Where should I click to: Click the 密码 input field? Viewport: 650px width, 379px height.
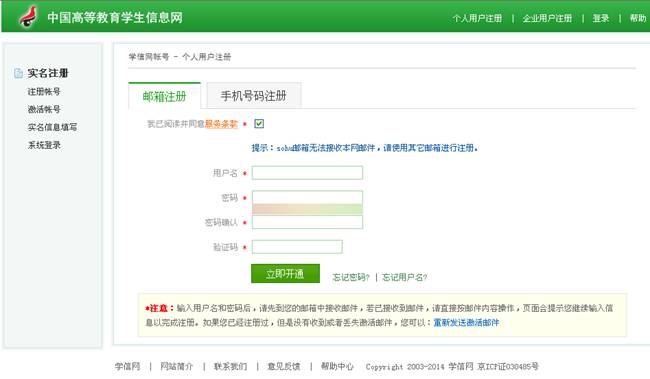pos(307,197)
